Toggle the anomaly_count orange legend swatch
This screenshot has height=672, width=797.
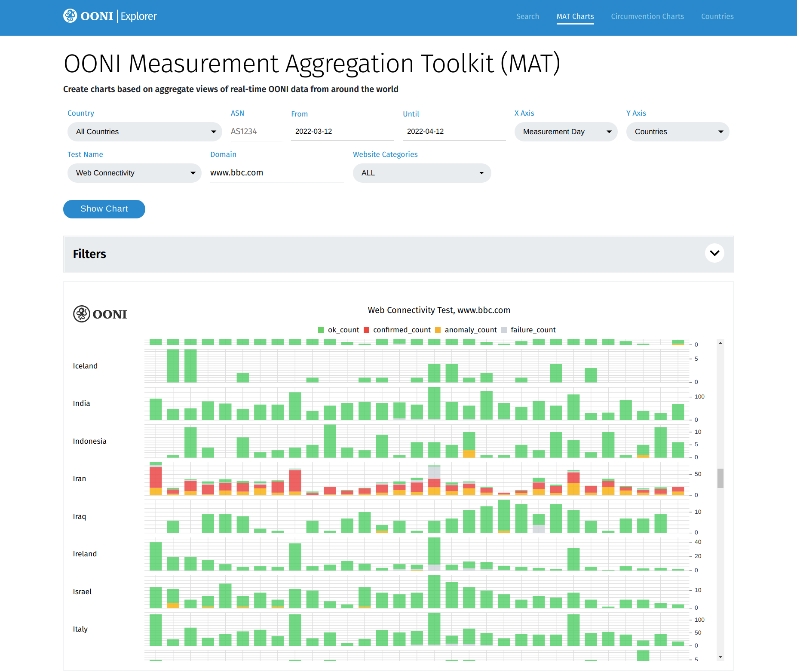438,330
